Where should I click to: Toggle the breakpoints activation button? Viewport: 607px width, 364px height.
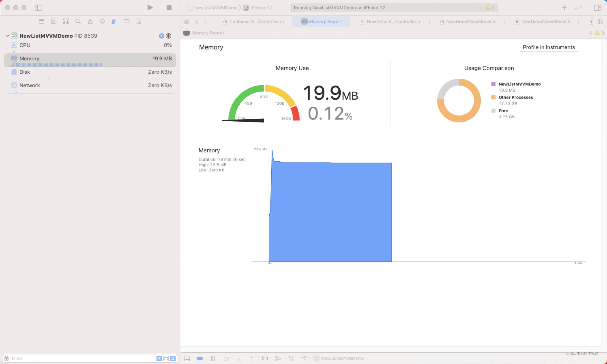point(200,358)
